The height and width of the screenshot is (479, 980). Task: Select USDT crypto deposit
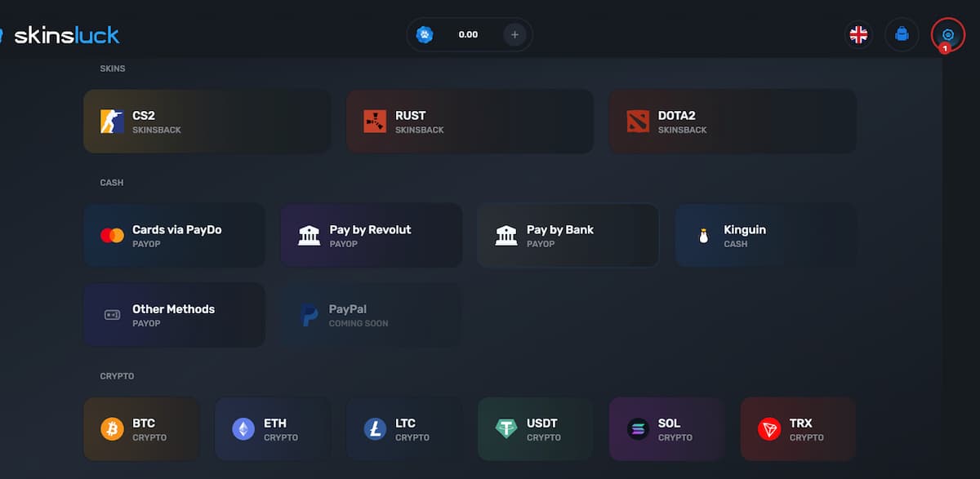(x=536, y=429)
